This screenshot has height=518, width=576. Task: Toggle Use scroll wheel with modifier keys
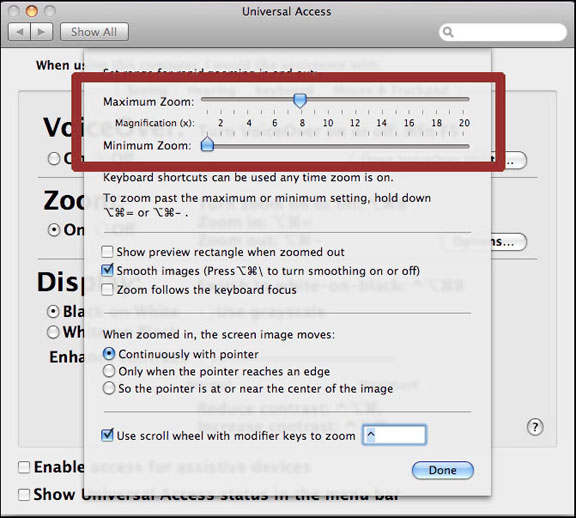pyautogui.click(x=107, y=435)
